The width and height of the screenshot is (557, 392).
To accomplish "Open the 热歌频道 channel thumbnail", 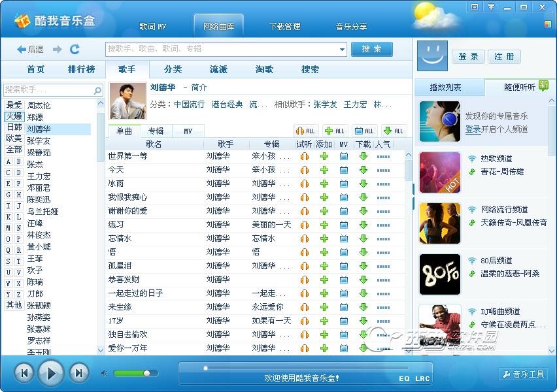I will point(440,172).
